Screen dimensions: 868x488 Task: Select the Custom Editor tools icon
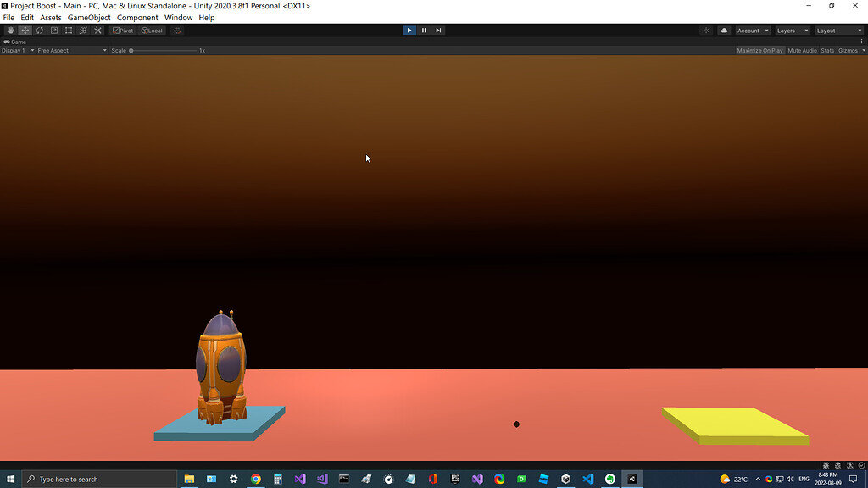(x=97, y=30)
